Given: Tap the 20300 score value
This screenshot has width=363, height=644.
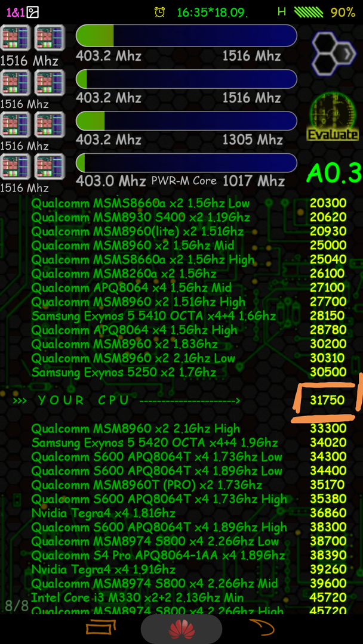Looking at the screenshot, I should click(328, 203).
